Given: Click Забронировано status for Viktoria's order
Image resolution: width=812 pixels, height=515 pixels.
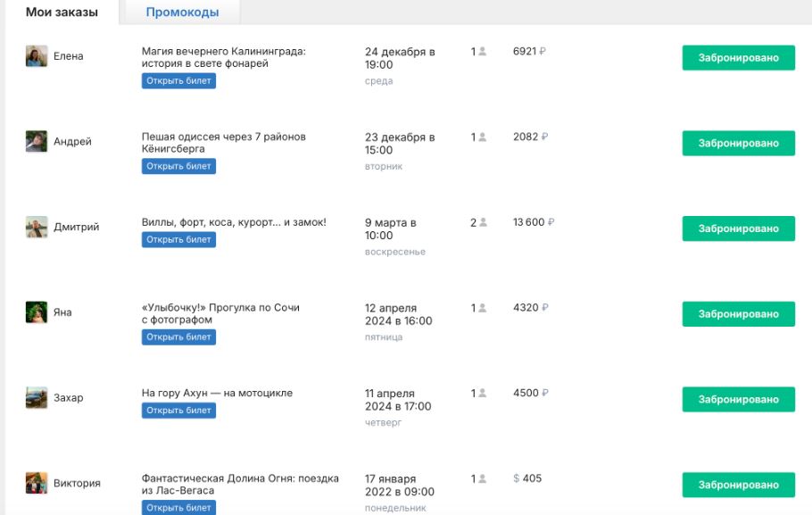Looking at the screenshot, I should [x=738, y=485].
